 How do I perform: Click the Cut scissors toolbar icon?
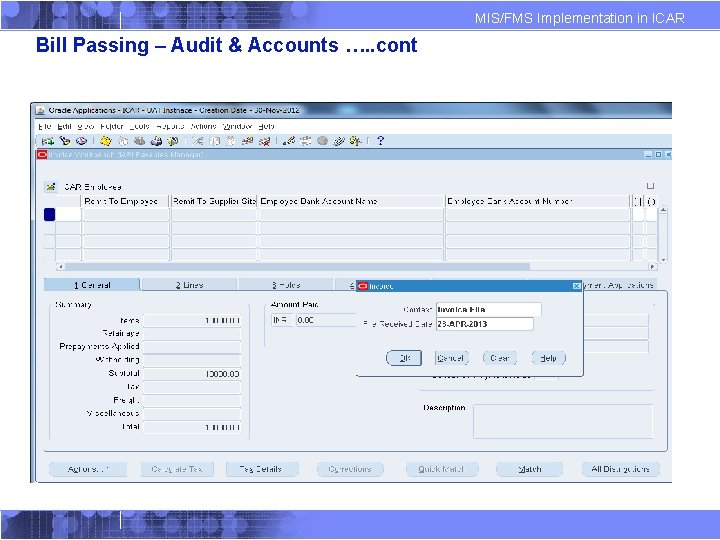197,141
